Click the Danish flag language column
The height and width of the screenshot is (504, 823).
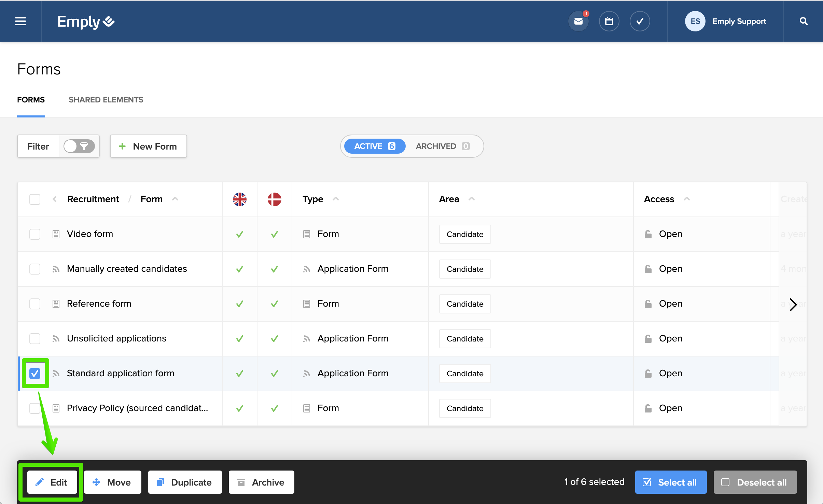[x=274, y=199]
